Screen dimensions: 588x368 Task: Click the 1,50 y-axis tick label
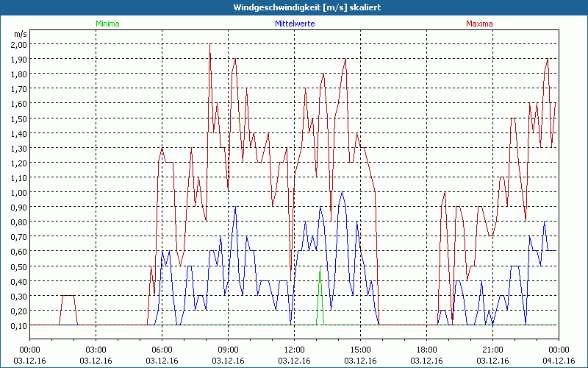pyautogui.click(x=18, y=118)
